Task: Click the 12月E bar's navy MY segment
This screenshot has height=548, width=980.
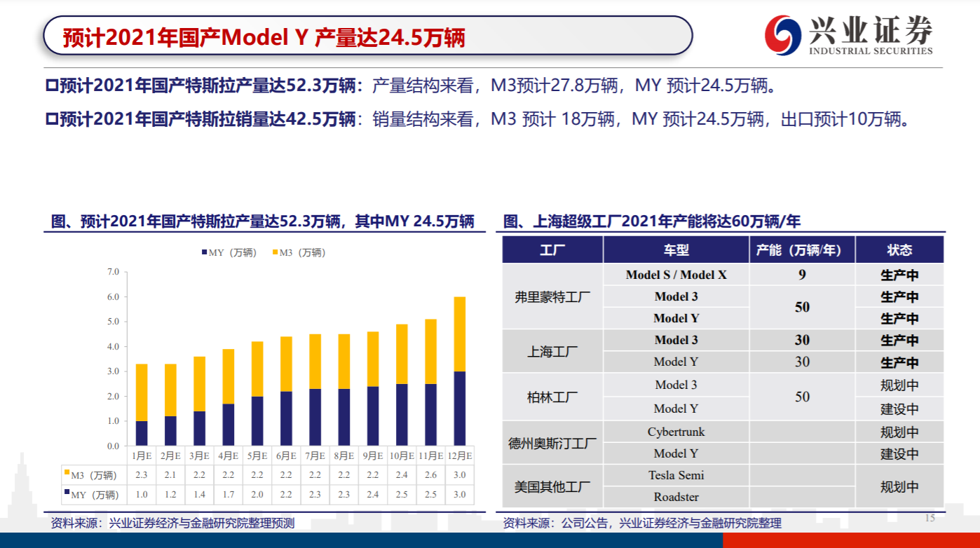Action: tap(460, 409)
